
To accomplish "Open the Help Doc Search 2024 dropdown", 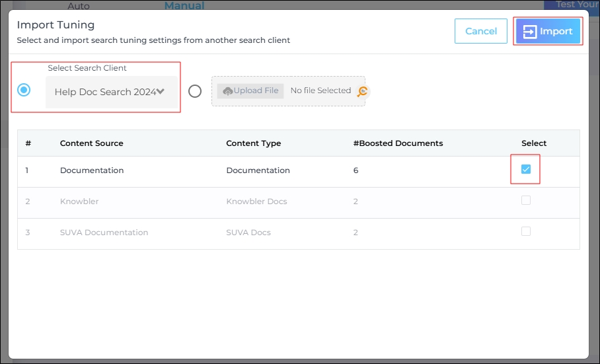I will (110, 92).
